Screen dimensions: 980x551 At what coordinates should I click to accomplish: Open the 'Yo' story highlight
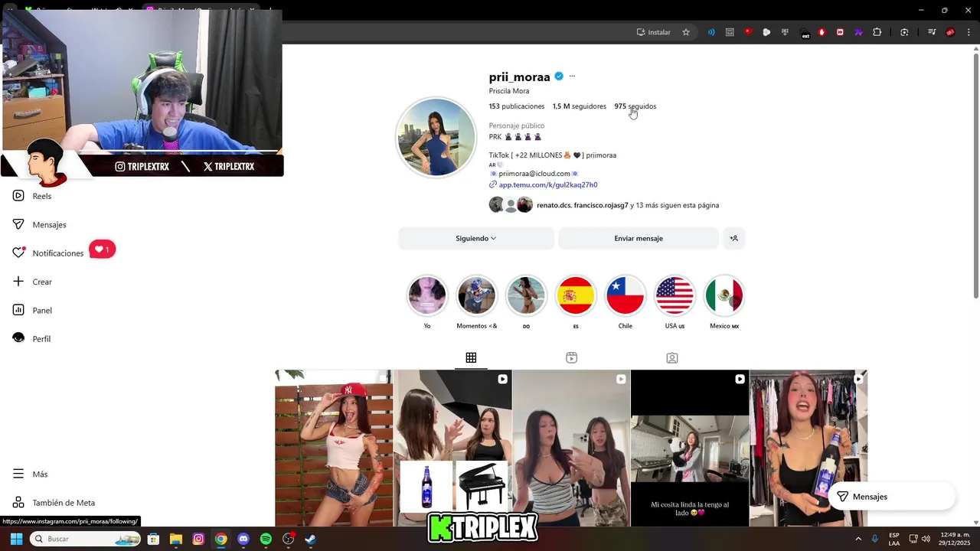click(x=427, y=295)
